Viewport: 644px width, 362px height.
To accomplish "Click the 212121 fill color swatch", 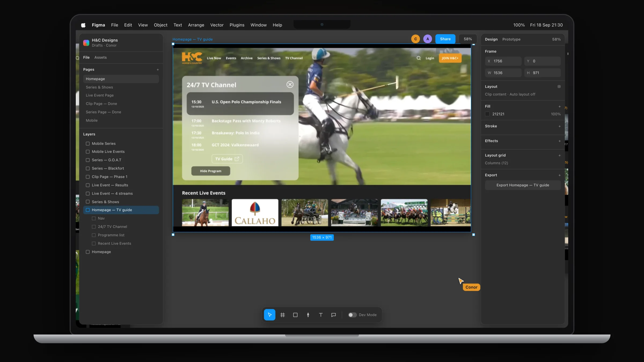I will pyautogui.click(x=487, y=114).
